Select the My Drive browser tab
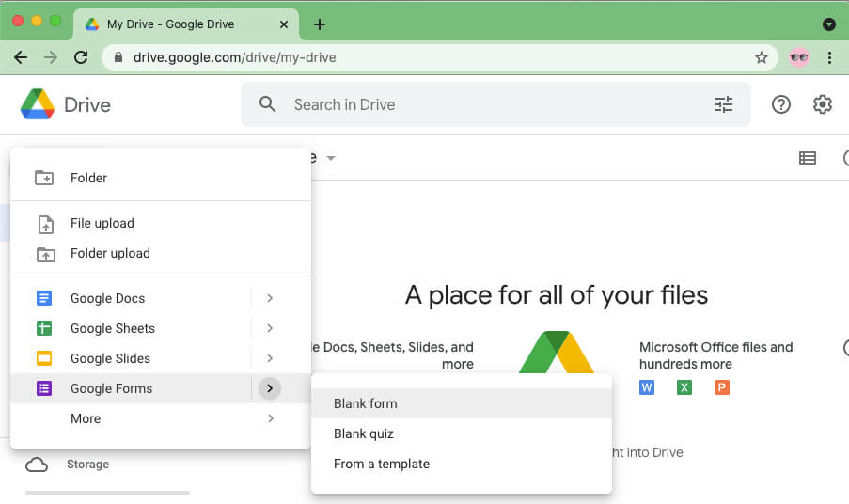Screen dimensions: 849x504 click(186, 24)
